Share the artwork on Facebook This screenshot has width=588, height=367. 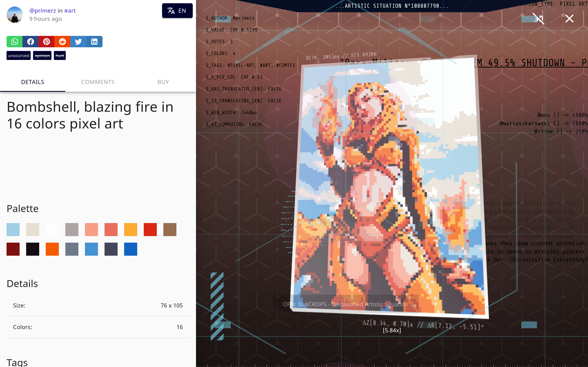click(x=30, y=42)
